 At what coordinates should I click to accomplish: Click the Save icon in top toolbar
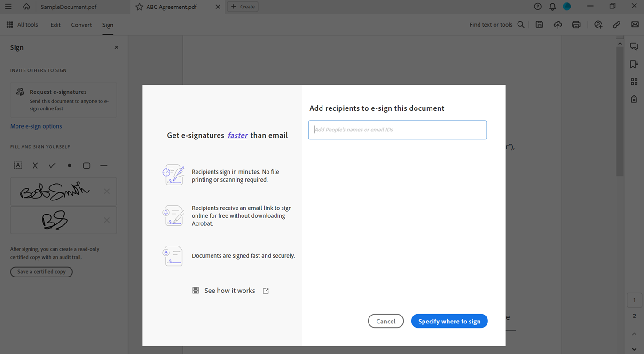pos(539,25)
